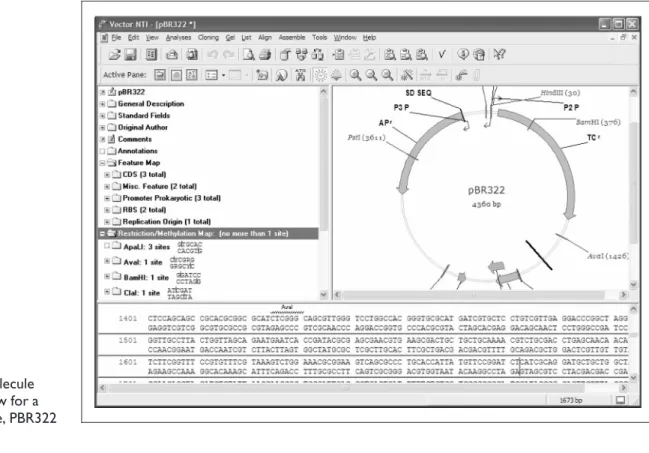Viewport: 649px width, 453px height.
Task: Open the Gel menu
Action: (230, 38)
